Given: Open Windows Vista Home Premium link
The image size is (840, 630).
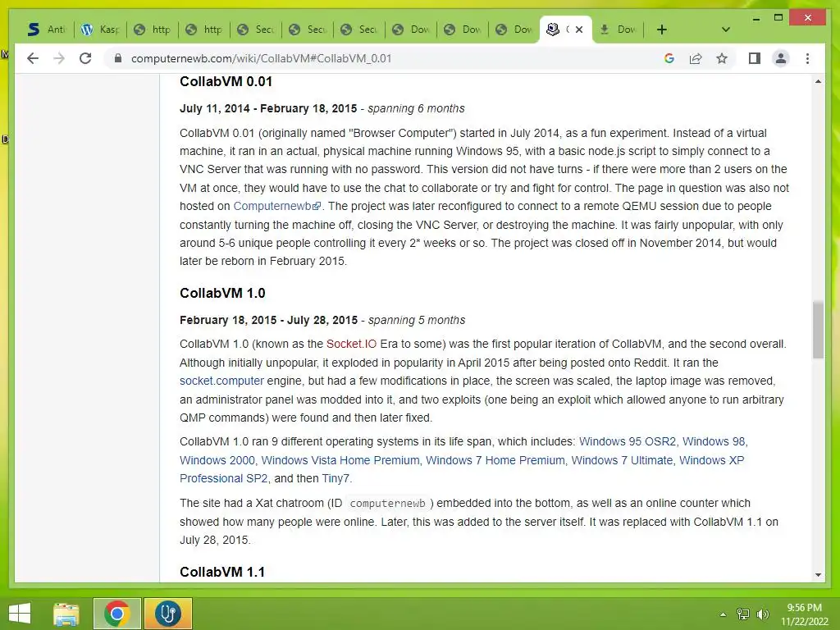Looking at the screenshot, I should (340, 460).
